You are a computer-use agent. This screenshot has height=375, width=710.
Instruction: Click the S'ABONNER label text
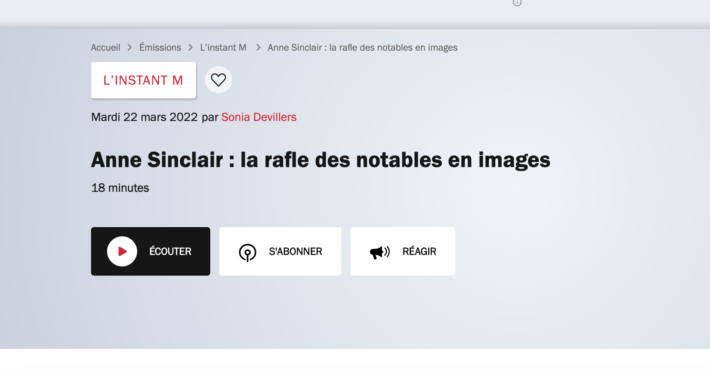coord(296,251)
